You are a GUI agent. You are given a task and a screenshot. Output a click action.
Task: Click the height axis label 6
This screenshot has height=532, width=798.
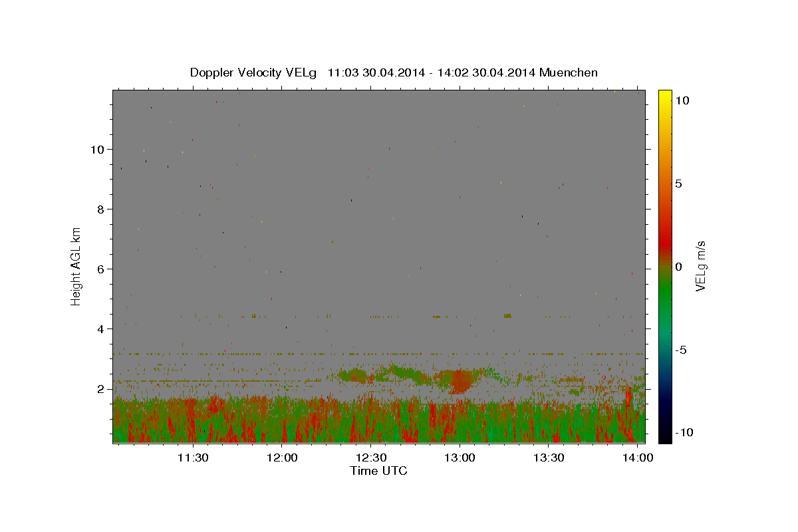(101, 269)
